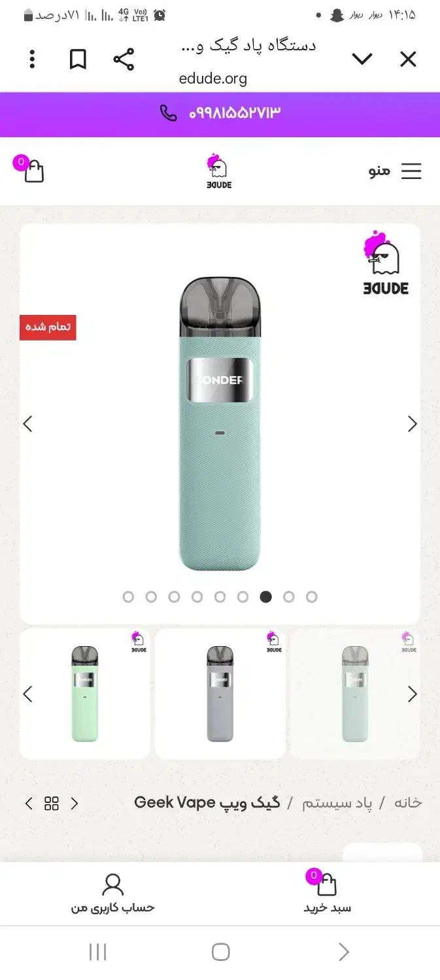Open حساب کاربری من account tab
Screen dimensions: 440x980
tap(113, 894)
